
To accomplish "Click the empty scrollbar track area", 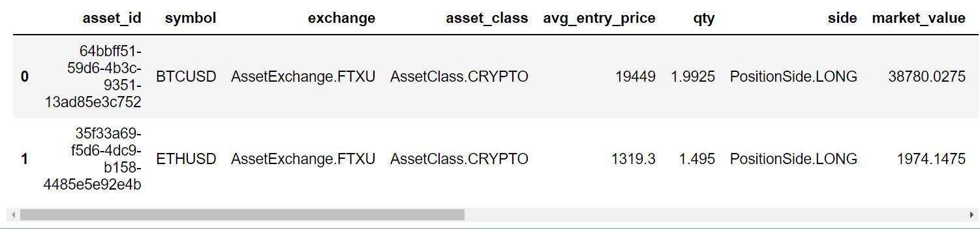I will coord(716,215).
